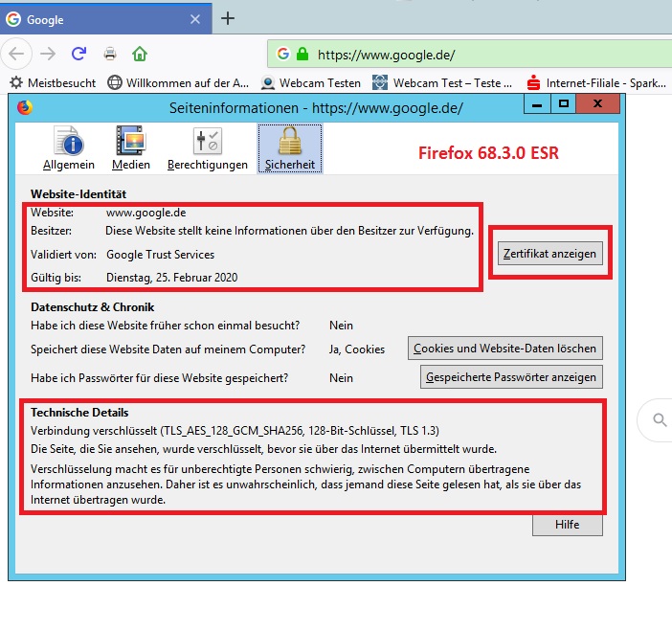Open the Meistbesucht bookmarks folder
The width and height of the screenshot is (672, 631).
(x=53, y=82)
